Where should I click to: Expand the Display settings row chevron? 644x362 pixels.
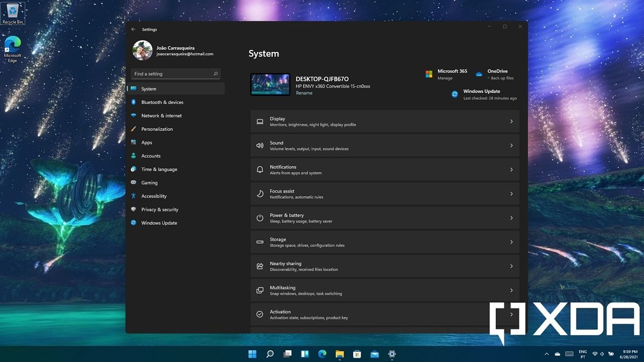(x=511, y=121)
